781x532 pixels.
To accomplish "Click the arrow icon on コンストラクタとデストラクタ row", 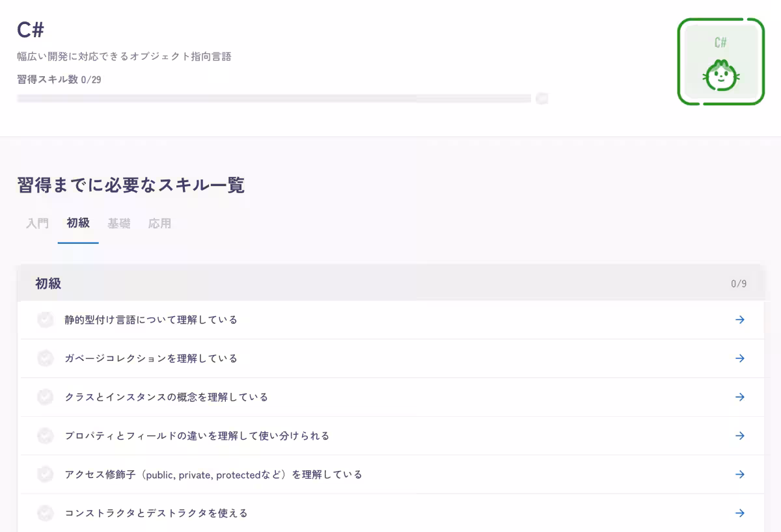I will pyautogui.click(x=740, y=512).
